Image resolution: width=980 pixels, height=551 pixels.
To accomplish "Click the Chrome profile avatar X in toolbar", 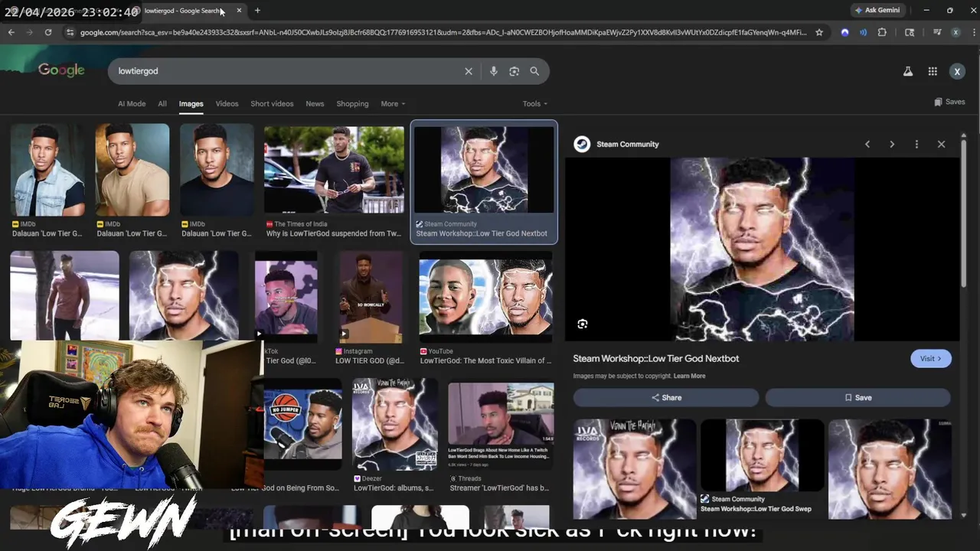I will pos(955,32).
